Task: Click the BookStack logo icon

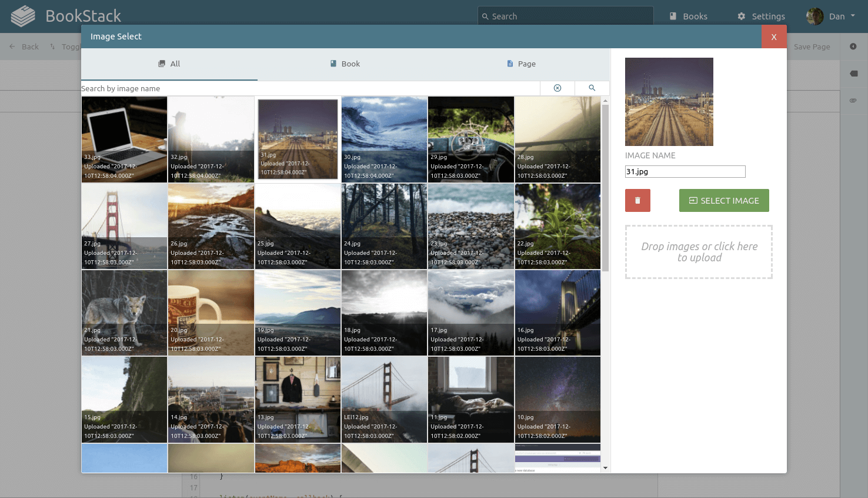Action: coord(24,16)
